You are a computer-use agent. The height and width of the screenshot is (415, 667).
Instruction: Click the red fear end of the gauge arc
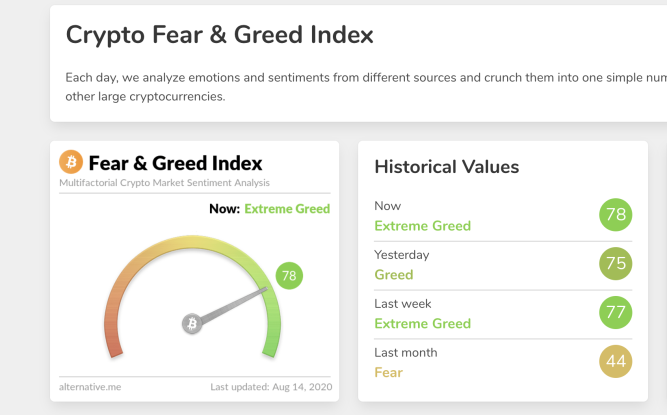coord(112,340)
